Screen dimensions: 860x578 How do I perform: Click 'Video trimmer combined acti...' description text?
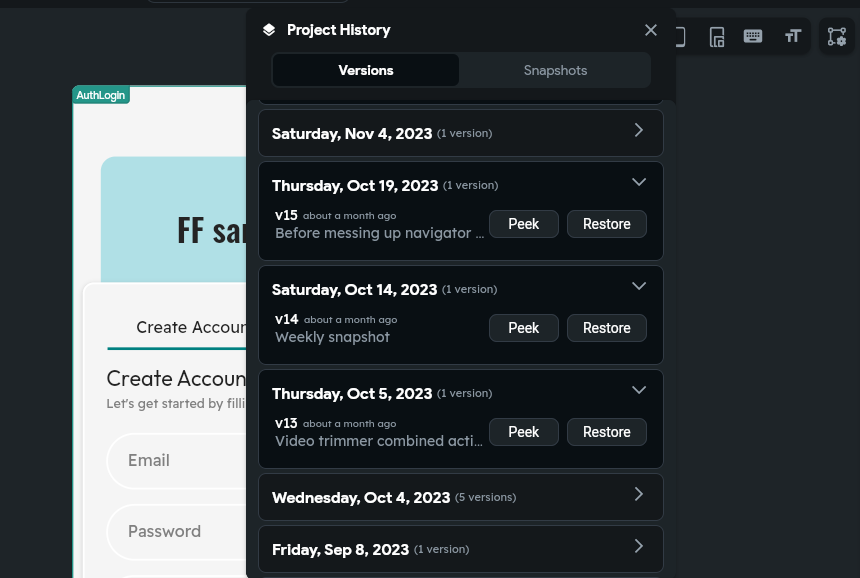click(x=378, y=441)
